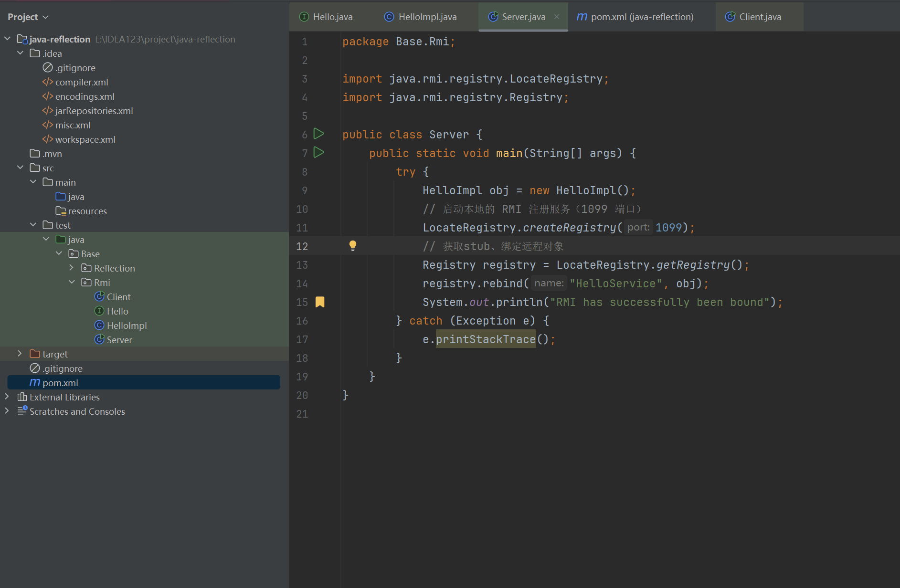900x588 pixels.
Task: Select pom.xml in the project tree
Action: click(x=60, y=383)
